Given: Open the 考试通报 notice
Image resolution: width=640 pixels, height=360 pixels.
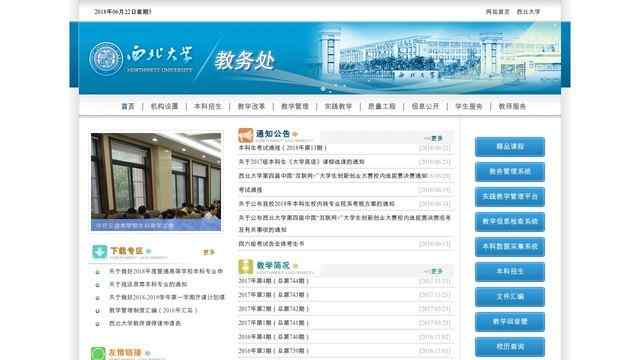Looking at the screenshot, I should pos(250,190).
